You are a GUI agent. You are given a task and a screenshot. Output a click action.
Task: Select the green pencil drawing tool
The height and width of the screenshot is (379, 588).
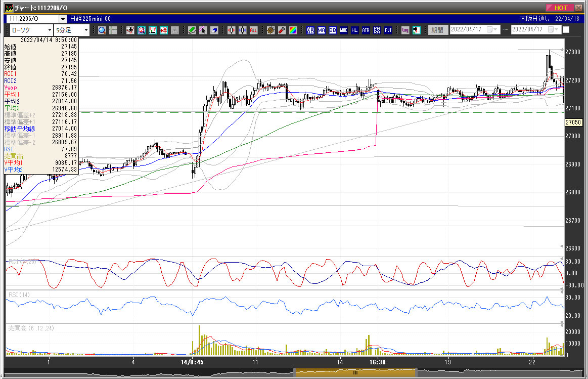(x=192, y=30)
